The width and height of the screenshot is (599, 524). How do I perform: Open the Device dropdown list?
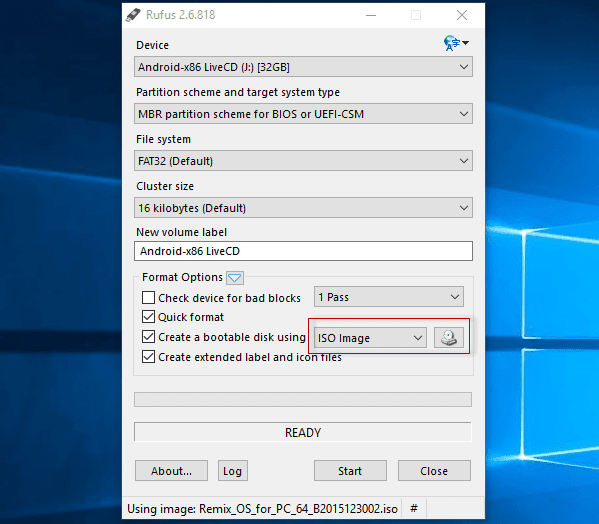303,67
